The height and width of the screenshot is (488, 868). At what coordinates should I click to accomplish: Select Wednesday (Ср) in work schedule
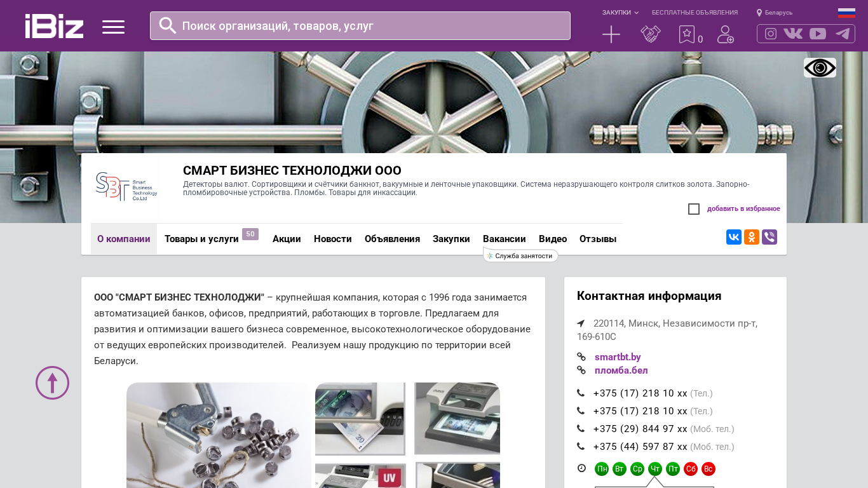click(637, 469)
